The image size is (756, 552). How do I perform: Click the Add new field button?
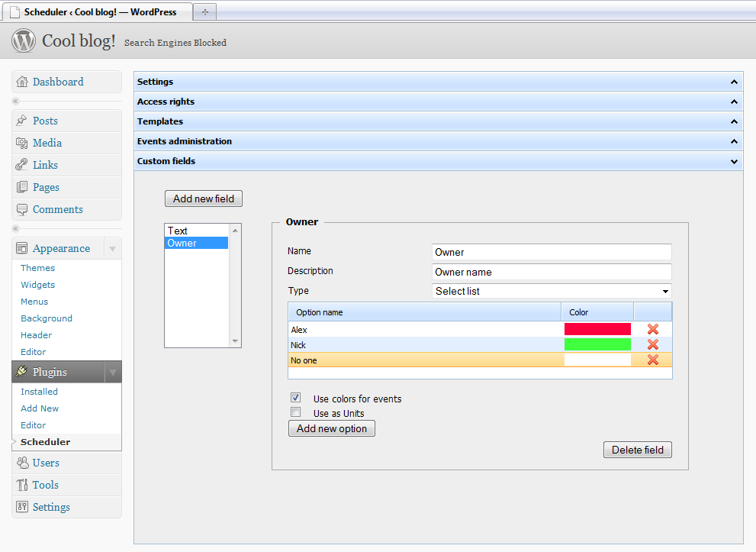tap(204, 199)
